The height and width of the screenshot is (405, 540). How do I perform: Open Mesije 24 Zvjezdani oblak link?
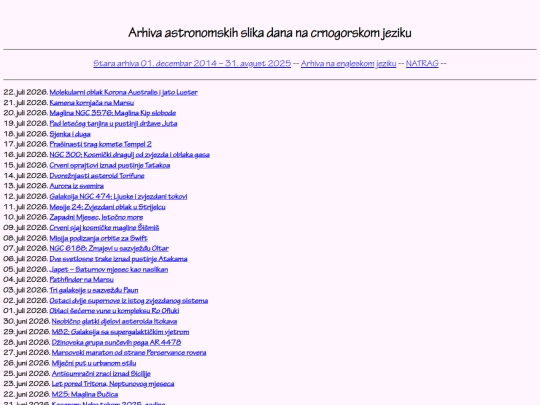click(107, 207)
